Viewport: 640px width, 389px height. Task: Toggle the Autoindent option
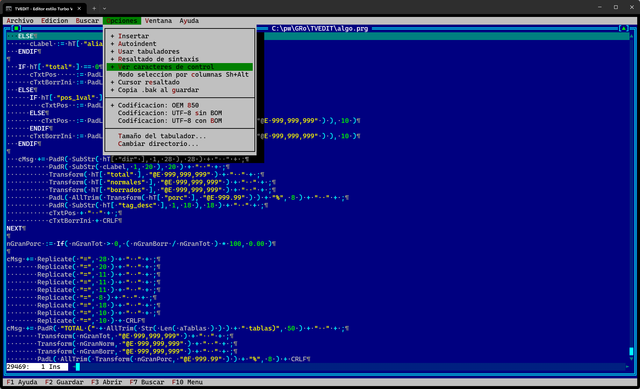tap(180, 44)
